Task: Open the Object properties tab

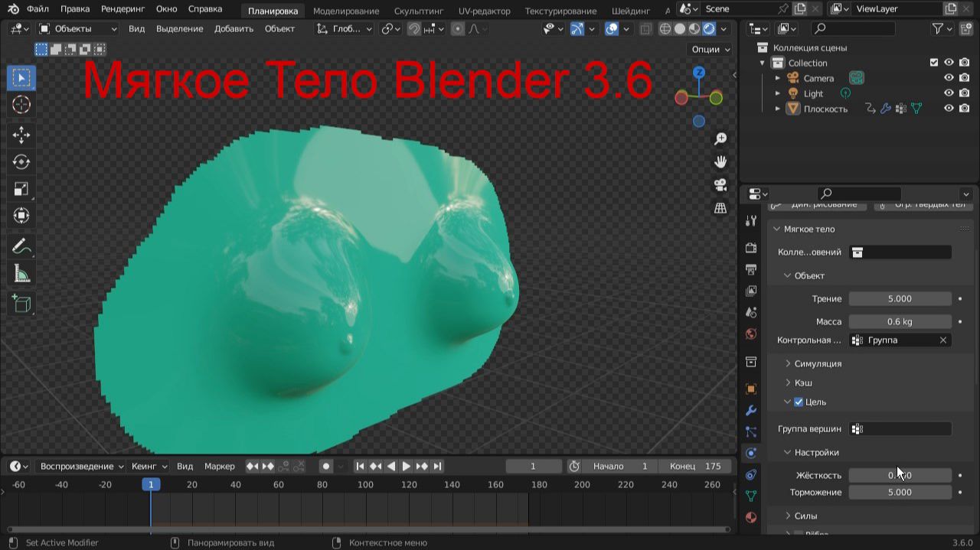Action: coord(751,389)
